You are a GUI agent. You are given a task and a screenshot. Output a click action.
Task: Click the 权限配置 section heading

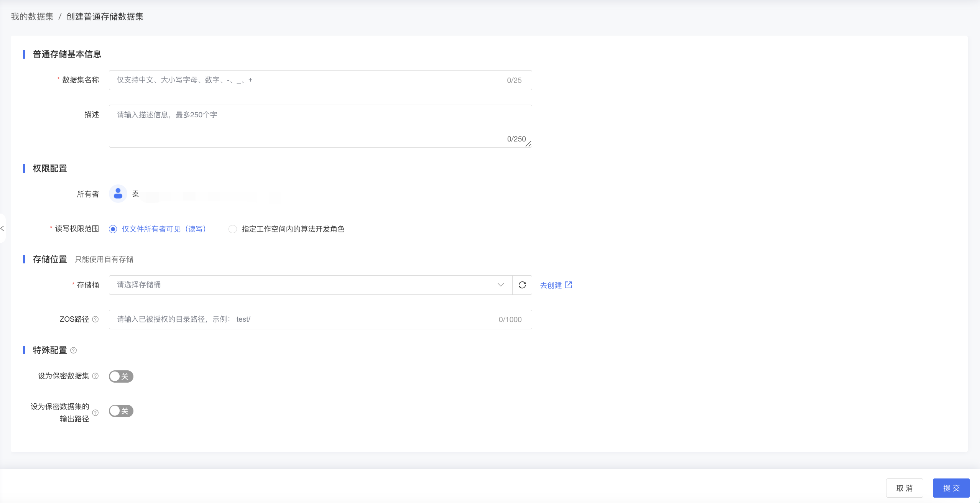(x=50, y=168)
